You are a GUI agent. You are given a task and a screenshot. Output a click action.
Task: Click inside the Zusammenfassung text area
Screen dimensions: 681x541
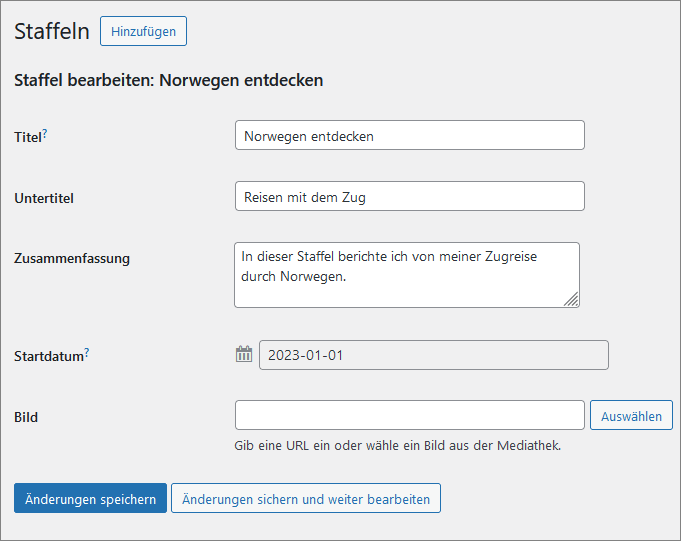tap(406, 275)
